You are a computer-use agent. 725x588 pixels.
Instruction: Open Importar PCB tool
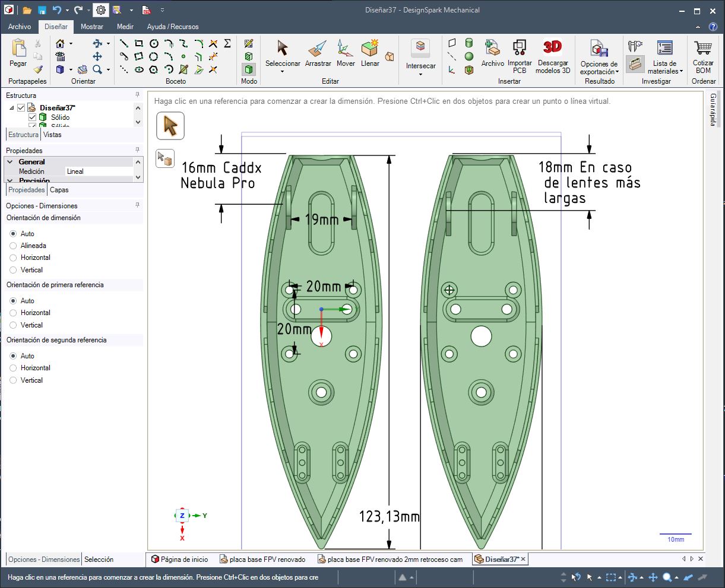[520, 47]
